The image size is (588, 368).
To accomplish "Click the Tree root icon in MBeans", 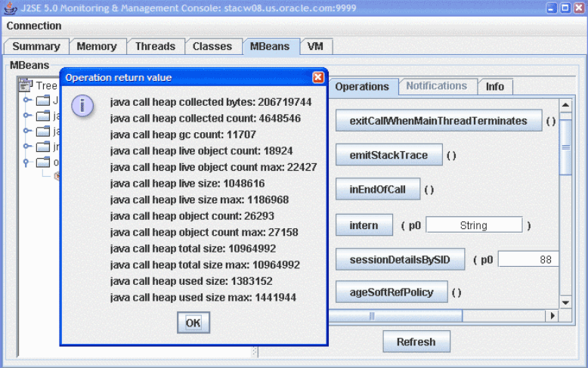I will point(25,86).
